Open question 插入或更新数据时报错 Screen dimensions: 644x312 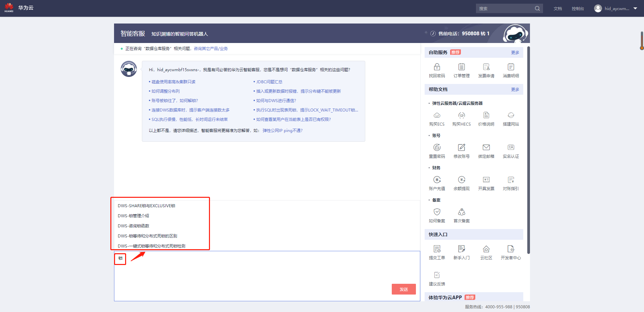[299, 91]
